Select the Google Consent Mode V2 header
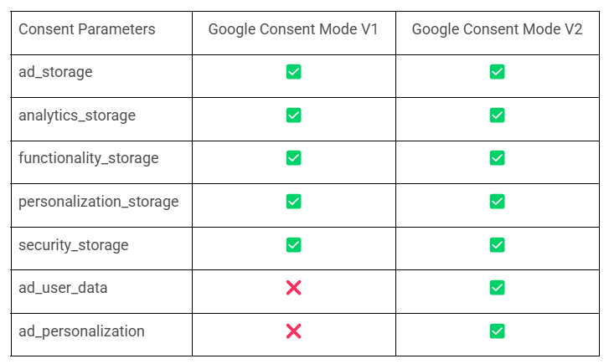 (497, 29)
